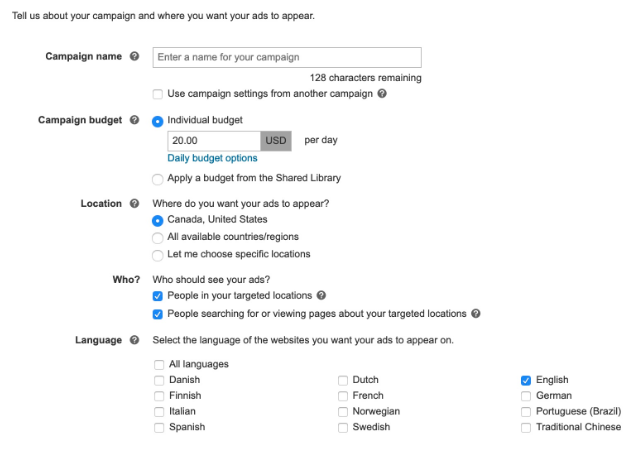
Task: Open help icon next to Campaign name
Action: pos(135,56)
